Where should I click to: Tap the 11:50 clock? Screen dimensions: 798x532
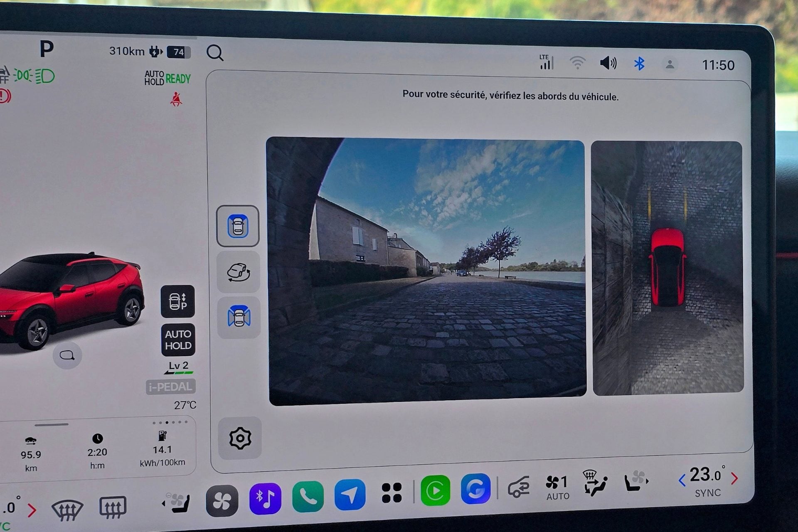click(x=718, y=65)
